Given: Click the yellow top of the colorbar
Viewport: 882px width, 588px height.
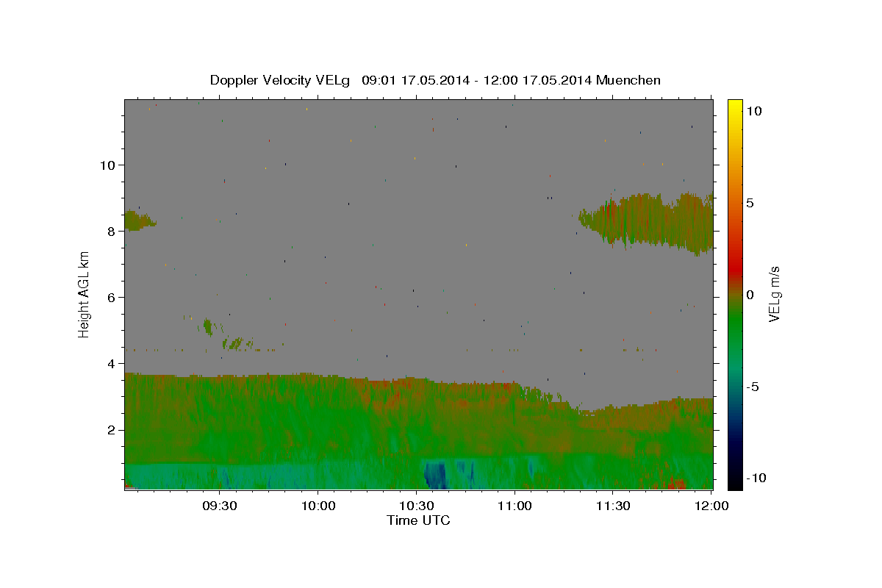Looking at the screenshot, I should click(735, 105).
